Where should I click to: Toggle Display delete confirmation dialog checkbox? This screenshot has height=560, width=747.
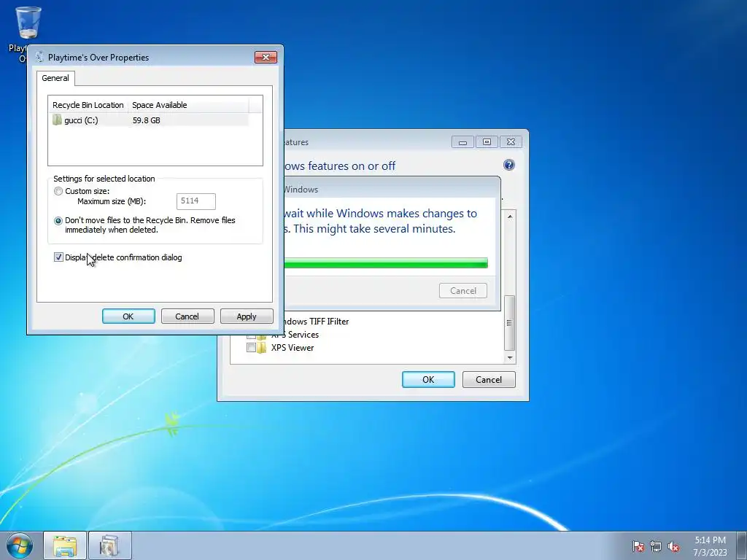58,257
